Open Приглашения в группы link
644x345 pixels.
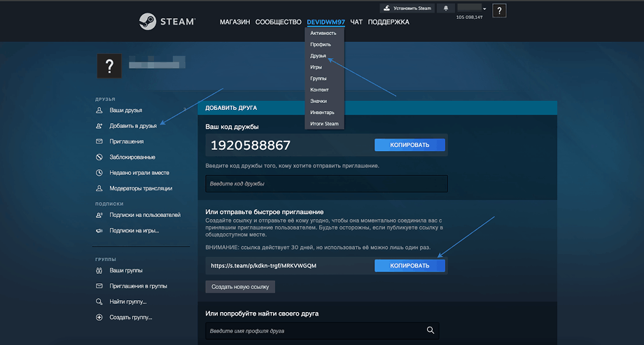coord(139,286)
